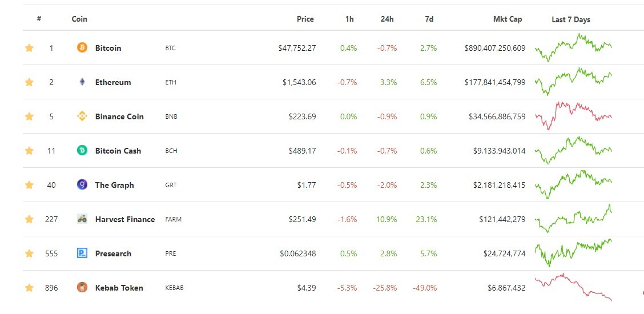The height and width of the screenshot is (314, 644).
Task: Click the Presearch blue logo icon
Action: tap(82, 253)
